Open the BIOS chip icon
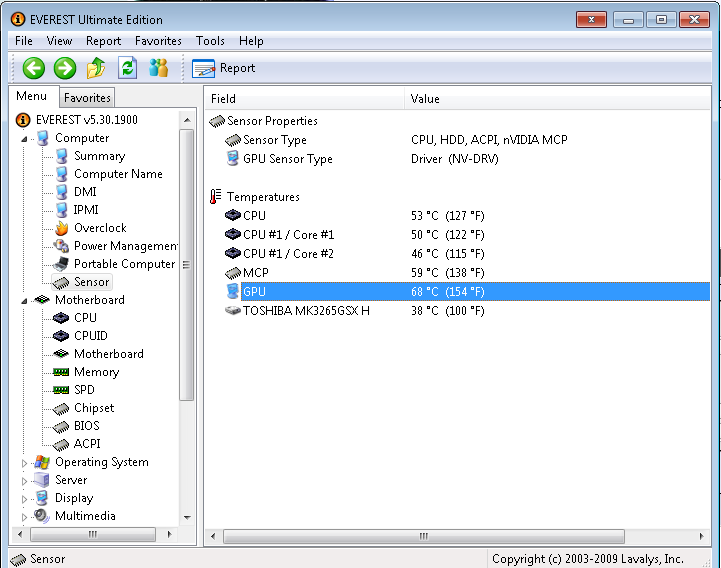 [61, 427]
